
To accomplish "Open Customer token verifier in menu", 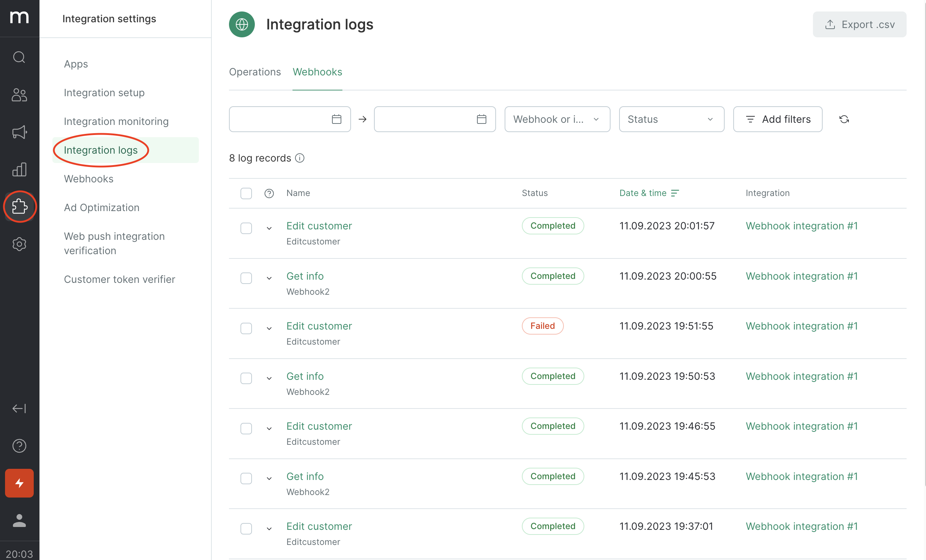I will pyautogui.click(x=120, y=279).
